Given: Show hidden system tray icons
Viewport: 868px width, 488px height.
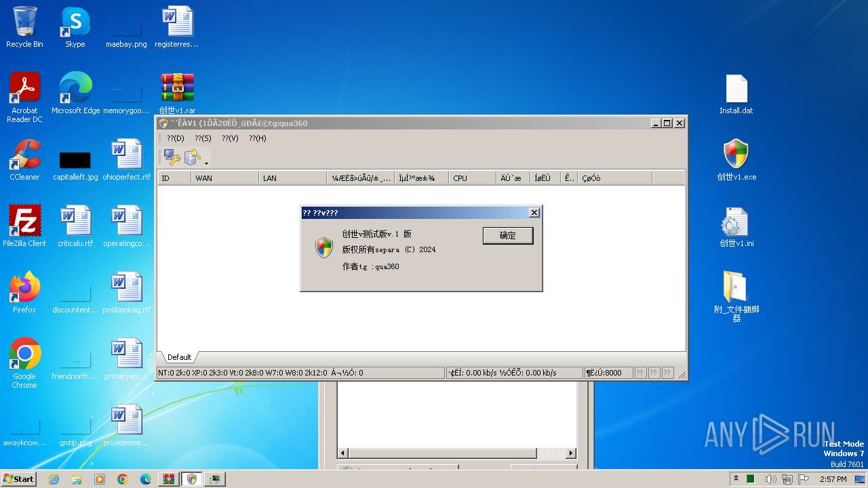Looking at the screenshot, I should click(736, 479).
